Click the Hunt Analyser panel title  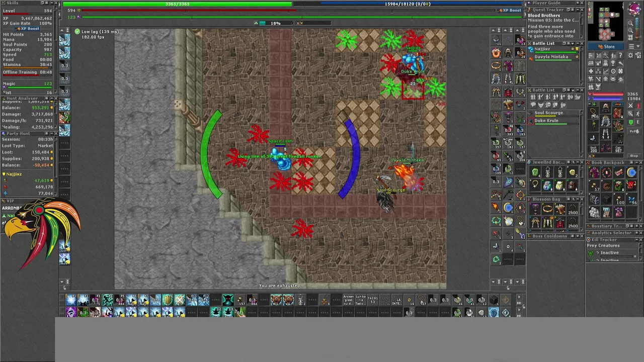pos(23,99)
